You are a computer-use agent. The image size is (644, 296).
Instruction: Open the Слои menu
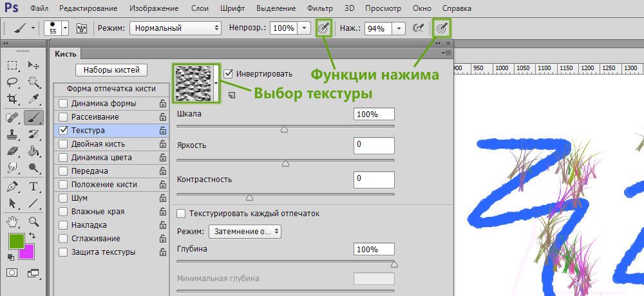click(200, 8)
